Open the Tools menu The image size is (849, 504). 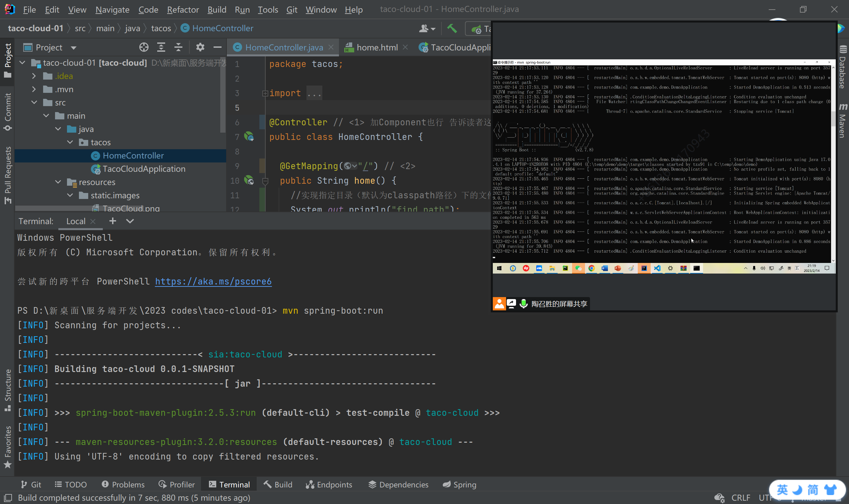[268, 10]
